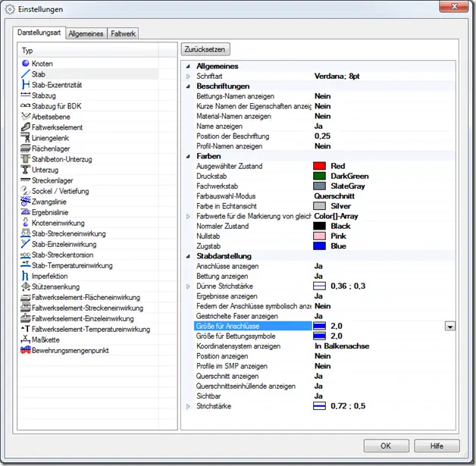The width and height of the screenshot is (476, 466).
Task: Switch to the Darstellungsart tab
Action: coord(39,33)
